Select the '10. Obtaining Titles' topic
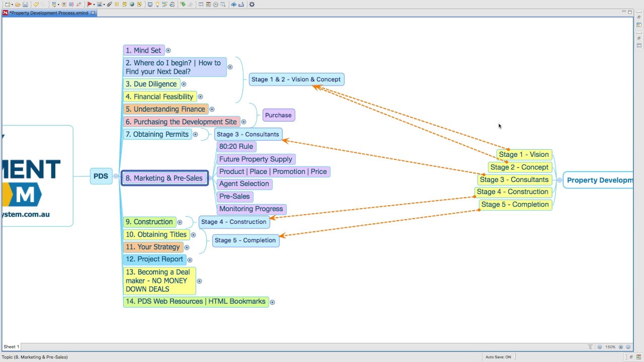The height and width of the screenshot is (362, 644). (156, 234)
